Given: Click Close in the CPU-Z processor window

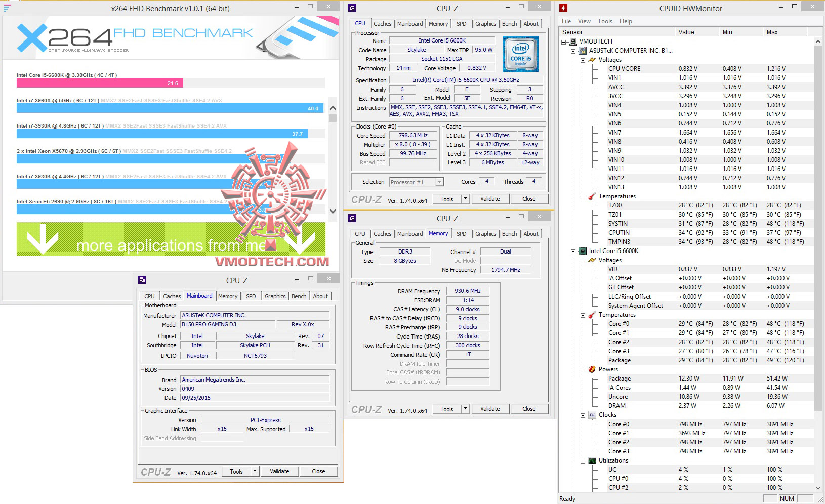Looking at the screenshot, I should point(529,199).
